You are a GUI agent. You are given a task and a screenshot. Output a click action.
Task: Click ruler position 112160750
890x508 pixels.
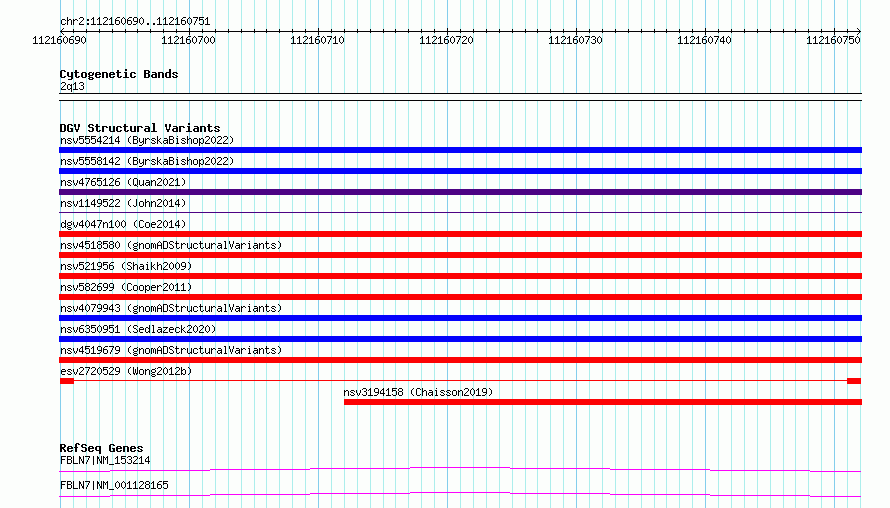pyautogui.click(x=833, y=40)
